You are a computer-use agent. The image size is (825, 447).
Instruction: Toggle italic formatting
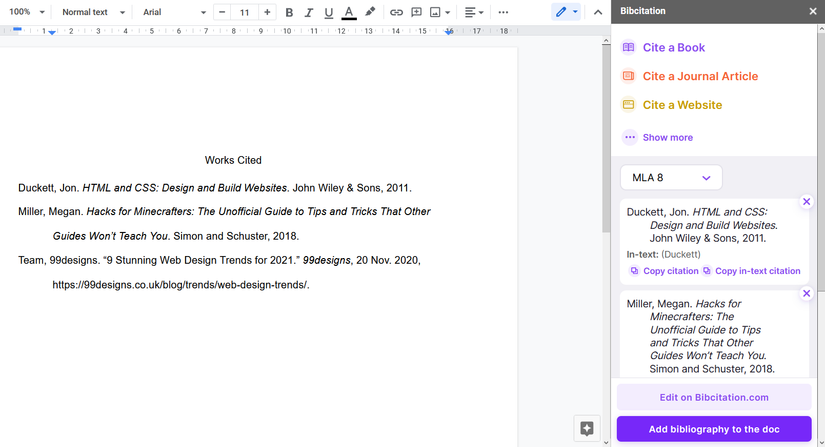tap(309, 12)
